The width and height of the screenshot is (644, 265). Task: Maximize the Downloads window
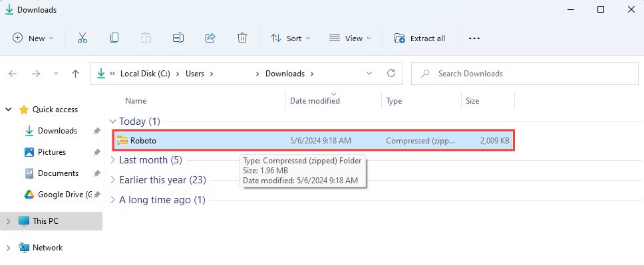(601, 9)
